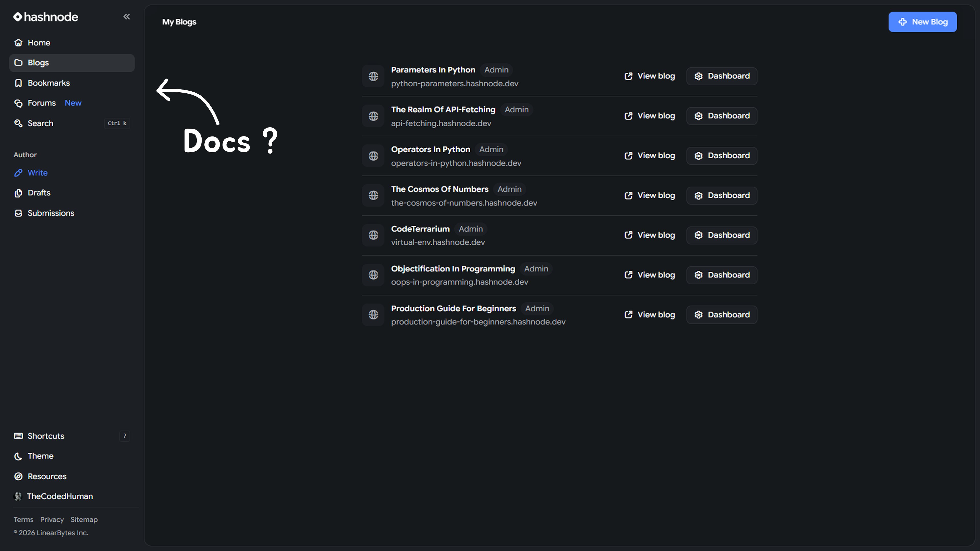The width and height of the screenshot is (980, 551).
Task: Collapse the sidebar with double-chevron icon
Action: click(127, 16)
